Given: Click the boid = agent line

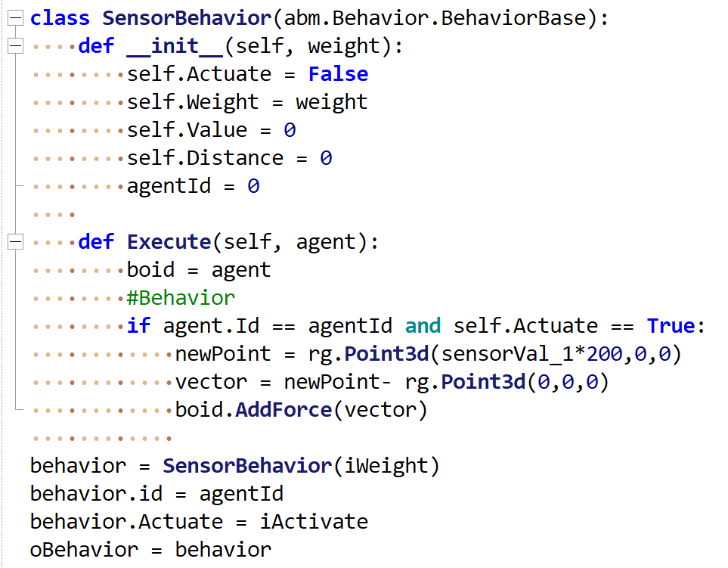Looking at the screenshot, I should click(x=198, y=270).
